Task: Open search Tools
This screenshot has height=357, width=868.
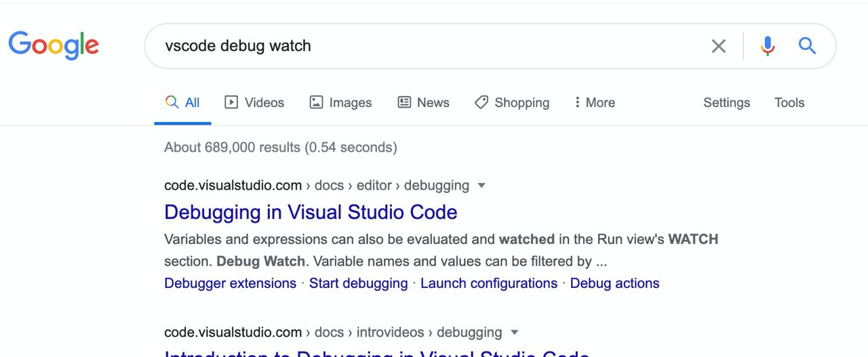Action: pos(789,103)
